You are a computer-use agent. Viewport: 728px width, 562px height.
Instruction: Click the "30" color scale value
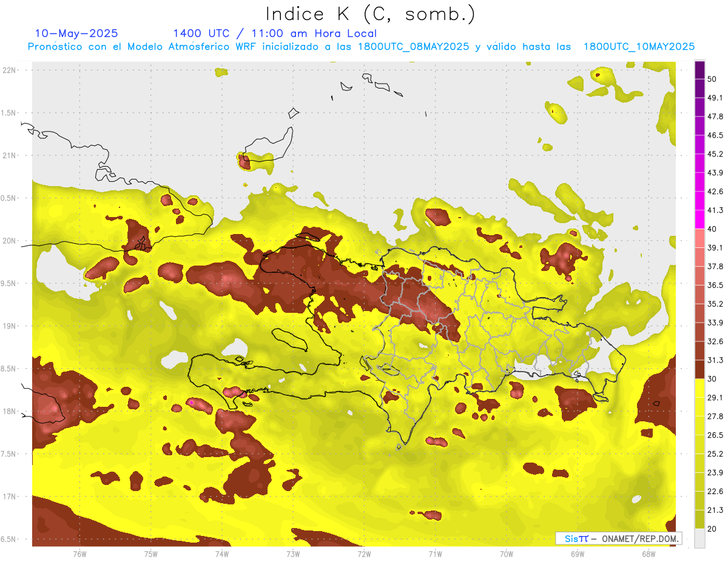[x=713, y=379]
